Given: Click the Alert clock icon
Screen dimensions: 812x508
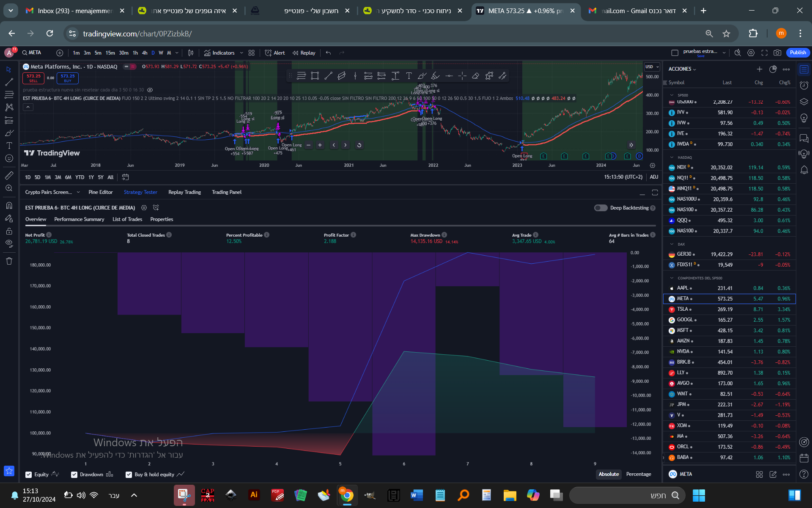Looking at the screenshot, I should (x=268, y=53).
